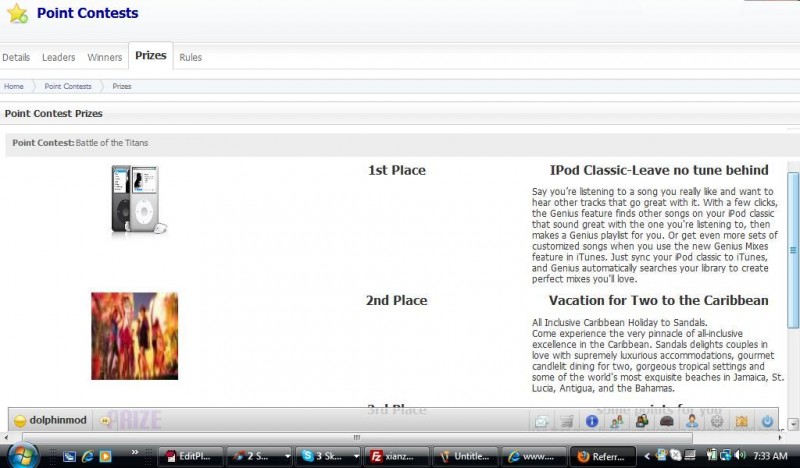
Task: Expand hidden system tray icons arrow
Action: click(x=647, y=456)
